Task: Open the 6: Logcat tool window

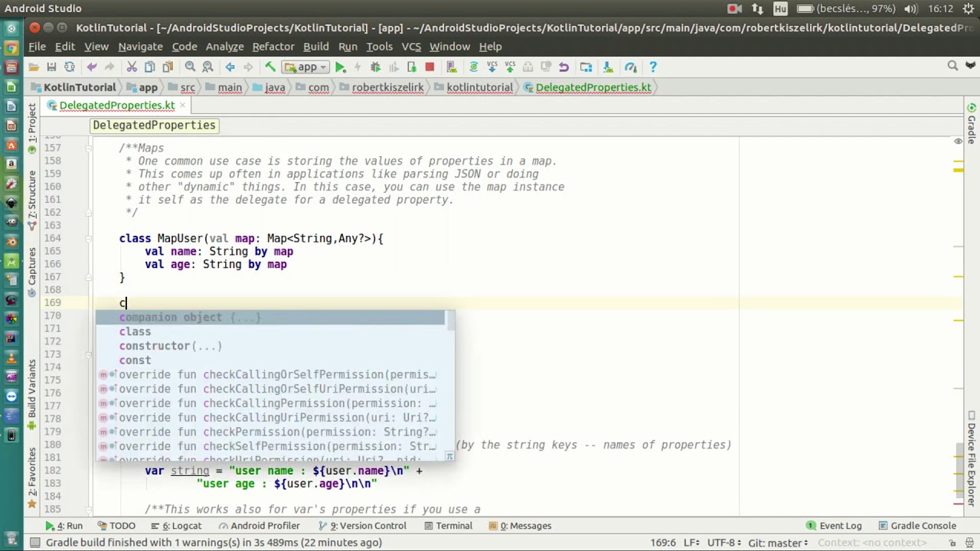Action: tap(175, 526)
